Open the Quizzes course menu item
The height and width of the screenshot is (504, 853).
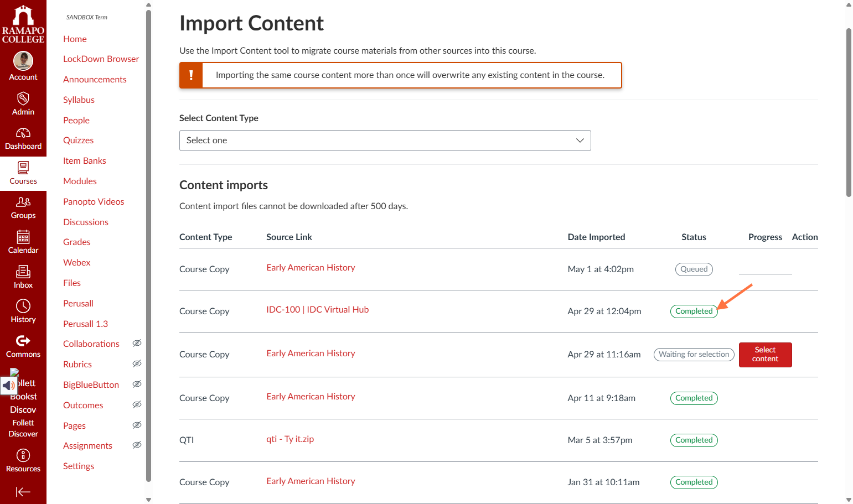tap(78, 141)
